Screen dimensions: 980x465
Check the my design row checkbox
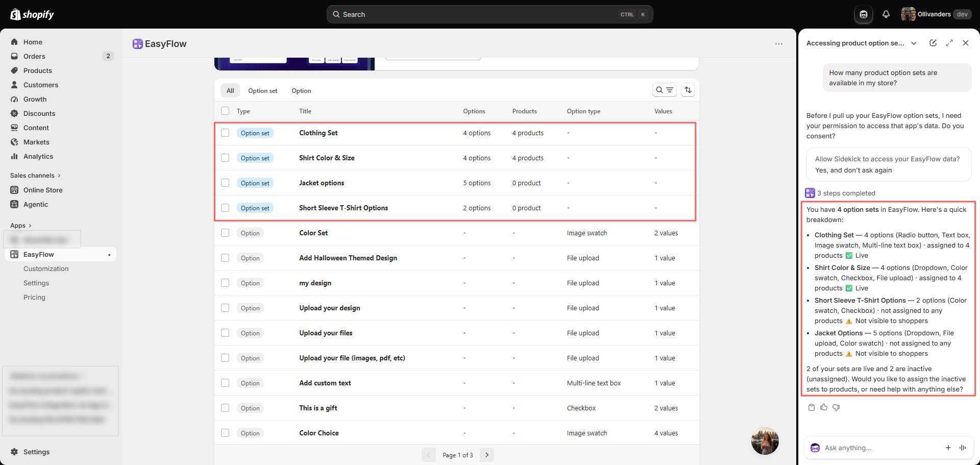coord(225,283)
